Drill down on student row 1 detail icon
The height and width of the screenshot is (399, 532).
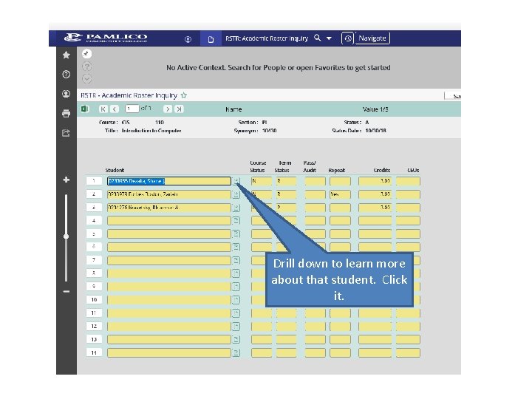tap(236, 181)
